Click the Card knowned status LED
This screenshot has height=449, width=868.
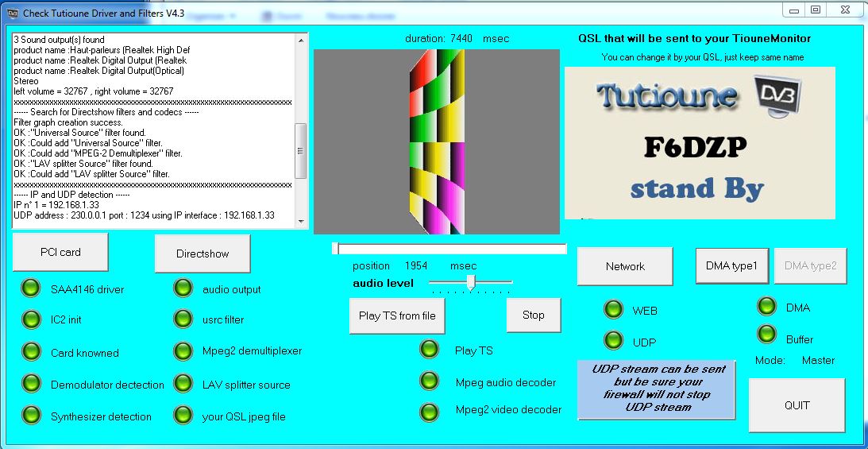click(31, 351)
